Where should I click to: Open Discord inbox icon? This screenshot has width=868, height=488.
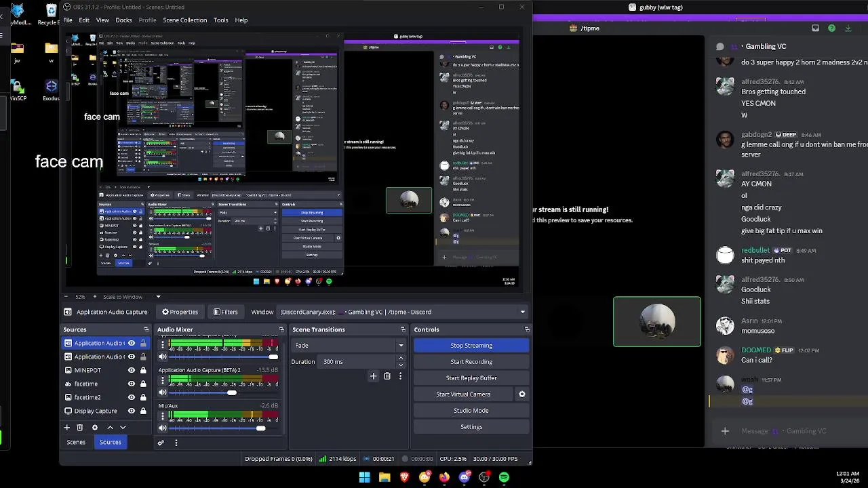(816, 28)
